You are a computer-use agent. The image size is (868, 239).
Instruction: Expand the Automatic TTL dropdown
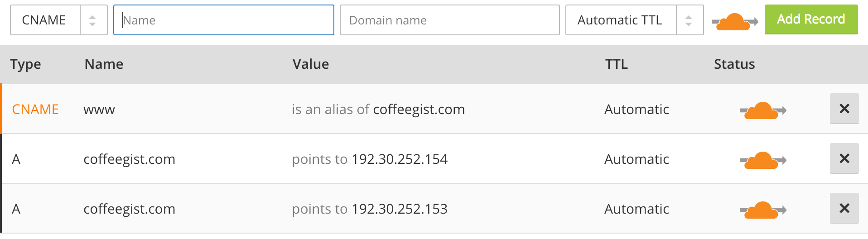pyautogui.click(x=634, y=20)
